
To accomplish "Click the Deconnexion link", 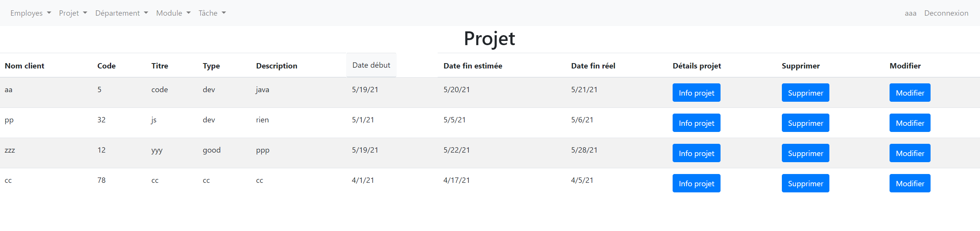I will (946, 13).
